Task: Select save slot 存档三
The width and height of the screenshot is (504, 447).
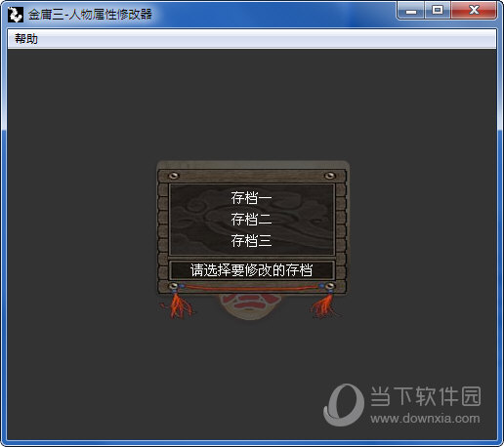Action: (251, 241)
